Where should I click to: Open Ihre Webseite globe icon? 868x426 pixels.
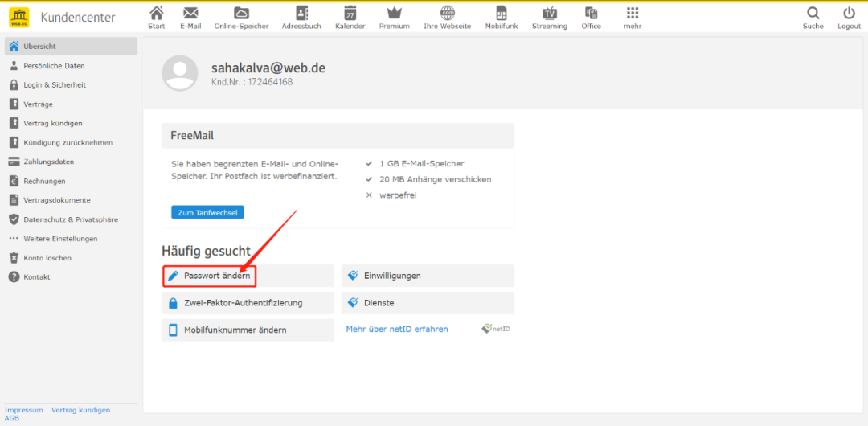(x=448, y=13)
